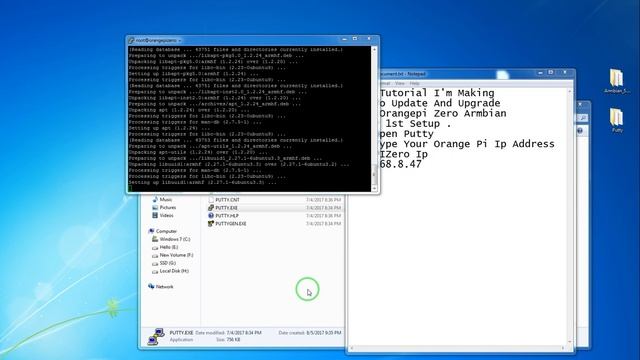Click Notepad horizontal scrollbar right arrow
The height and width of the screenshot is (360, 640).
[x=563, y=348]
